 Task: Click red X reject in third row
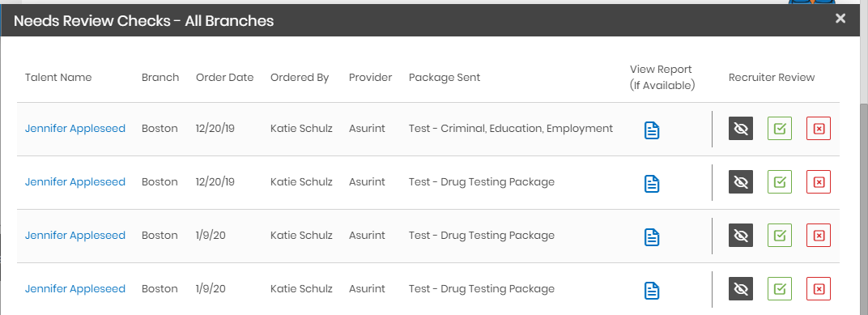coord(818,236)
